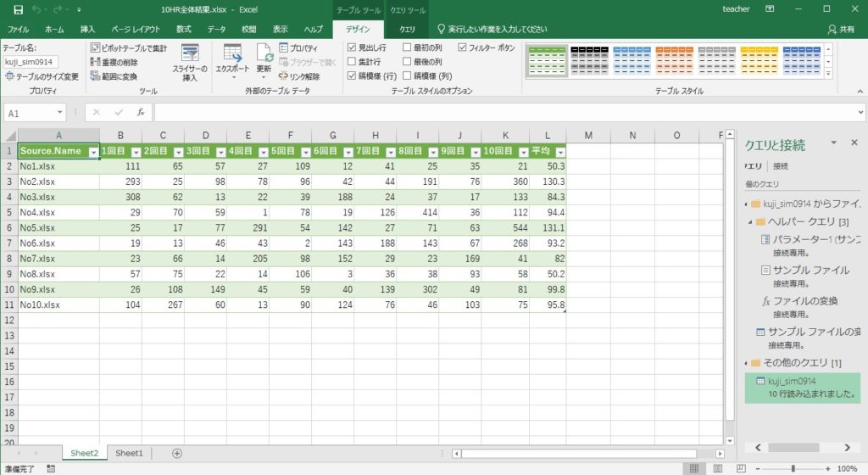Click the Undo arrow in quick access toolbar
868x475 pixels.
click(x=36, y=9)
